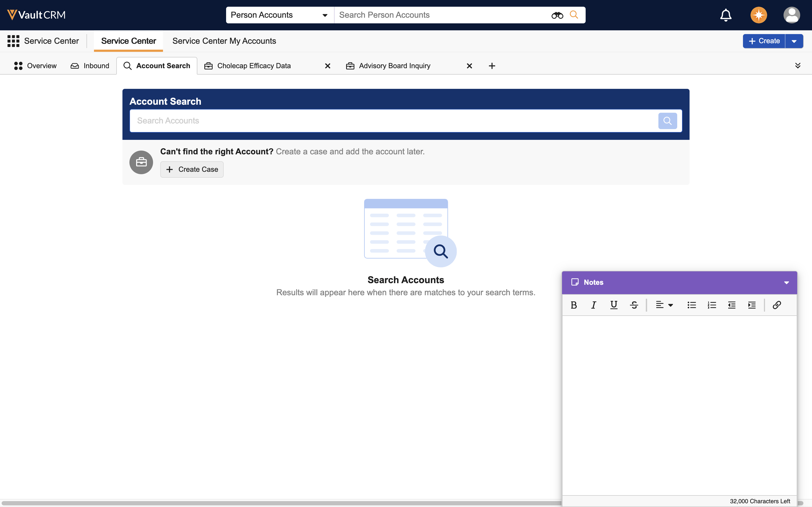Toggle italic formatting in Notes
812x507 pixels.
pyautogui.click(x=593, y=305)
